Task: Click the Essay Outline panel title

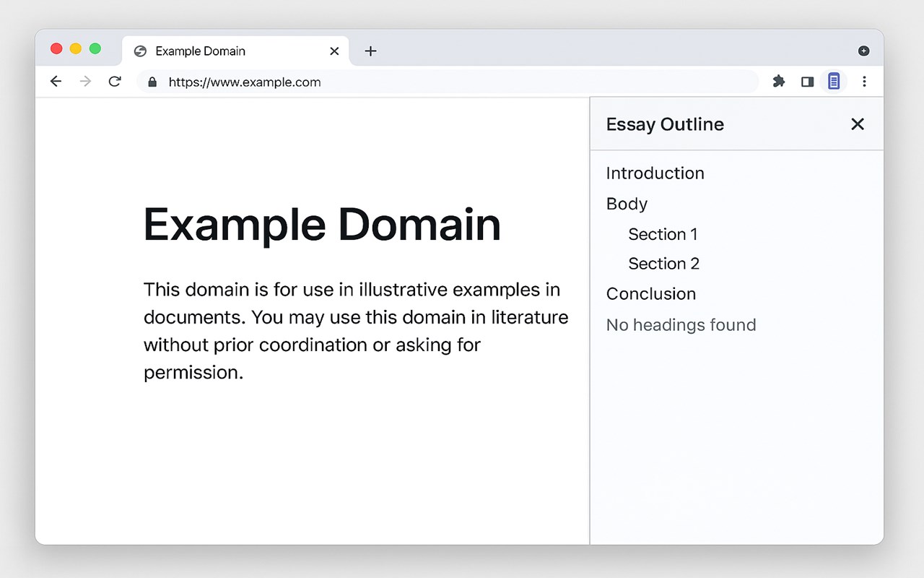Action: [665, 124]
